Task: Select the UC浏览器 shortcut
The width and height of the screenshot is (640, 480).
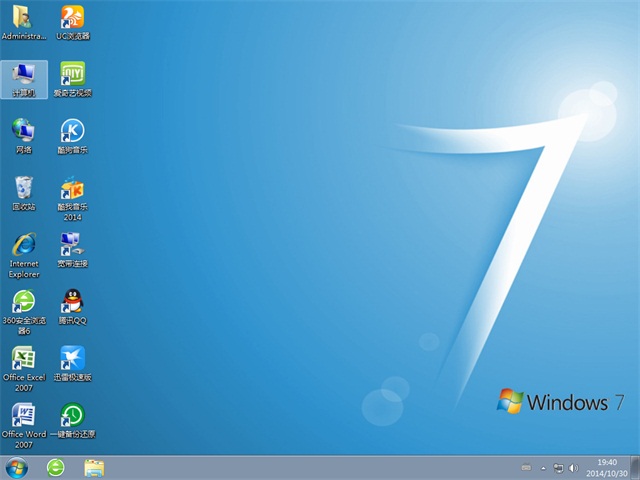Action: tap(73, 22)
